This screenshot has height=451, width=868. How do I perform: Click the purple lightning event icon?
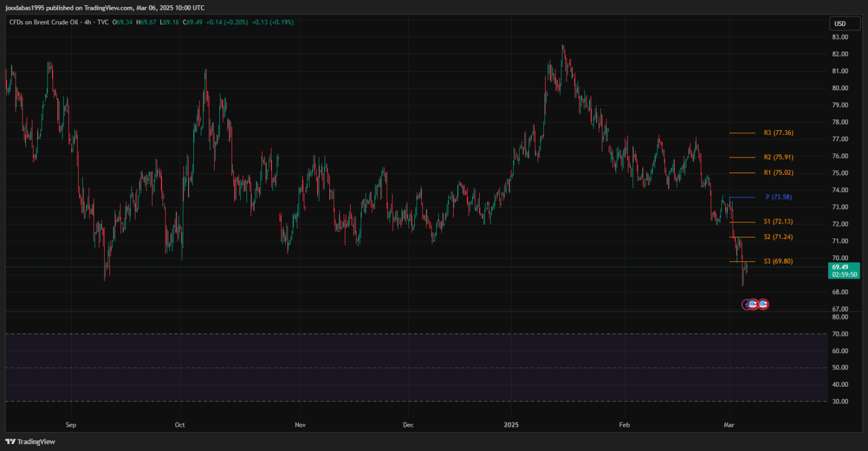(x=746, y=304)
